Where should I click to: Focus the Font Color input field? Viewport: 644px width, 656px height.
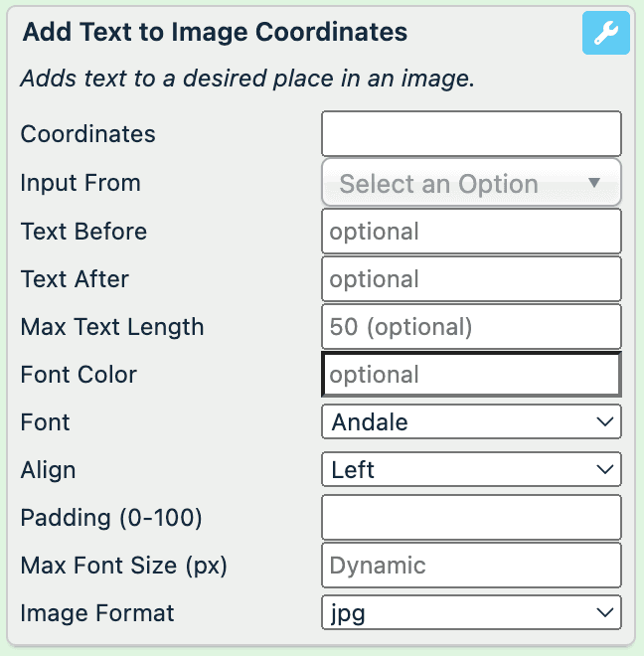(x=471, y=375)
